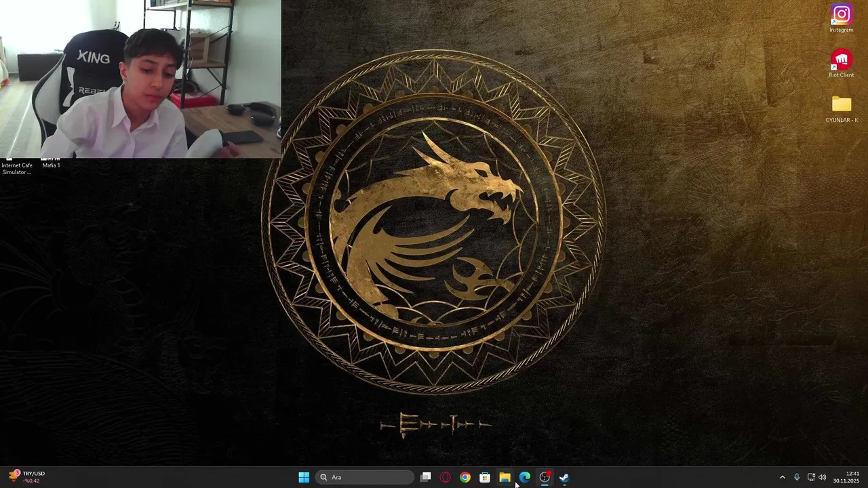This screenshot has height=488, width=868.
Task: Launch Microsoft Edge from the taskbar
Action: [525, 477]
